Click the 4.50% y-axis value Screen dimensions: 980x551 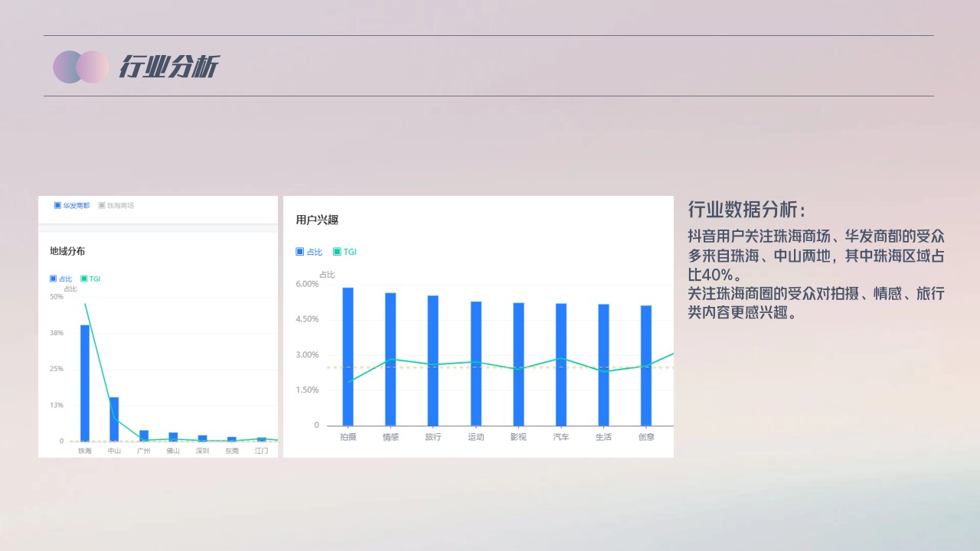(x=307, y=319)
